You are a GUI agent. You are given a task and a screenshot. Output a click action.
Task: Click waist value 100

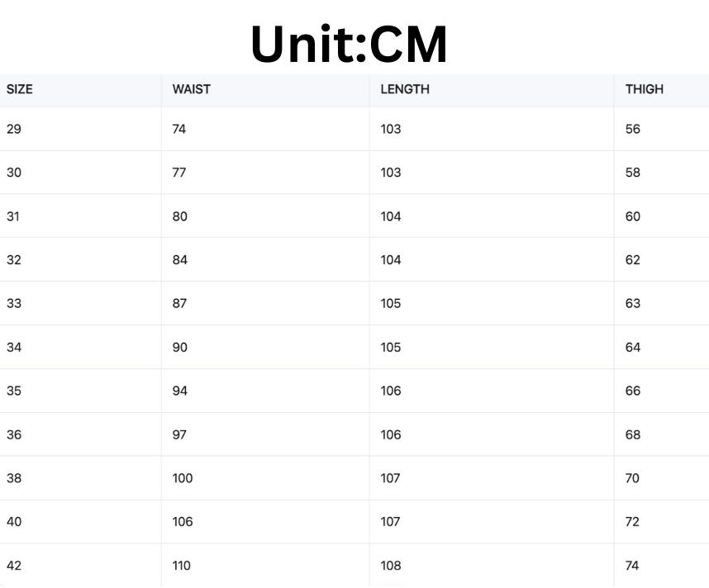[183, 477]
